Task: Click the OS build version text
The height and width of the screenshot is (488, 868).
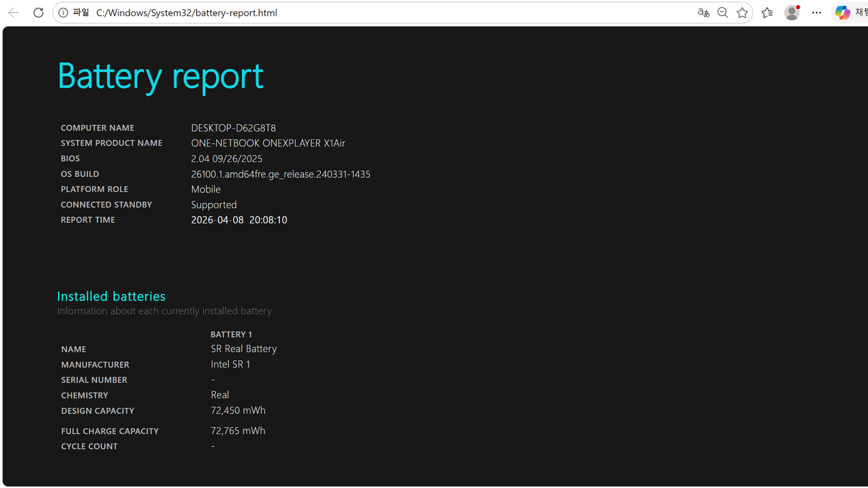Action: [280, 174]
